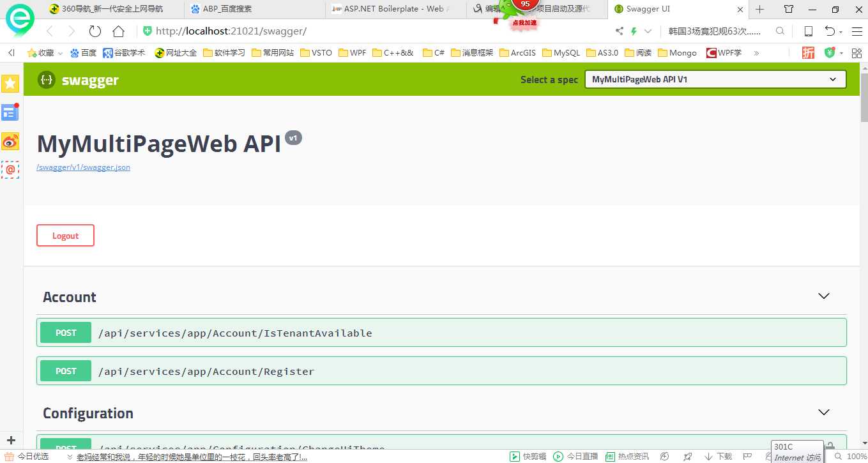Image resolution: width=868 pixels, height=463 pixels.
Task: Expand the undo-tab dropdown arrow
Action: tap(841, 31)
